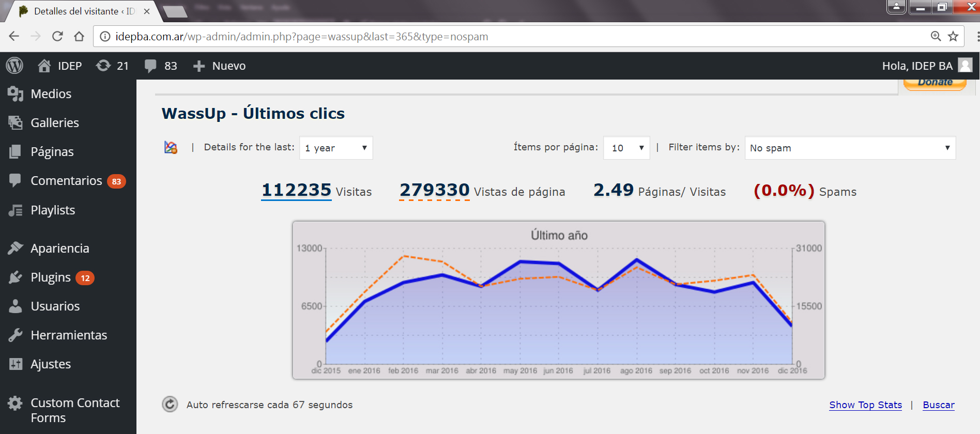980x434 pixels.
Task: Open Herramientas in the sidebar menu
Action: tap(69, 335)
